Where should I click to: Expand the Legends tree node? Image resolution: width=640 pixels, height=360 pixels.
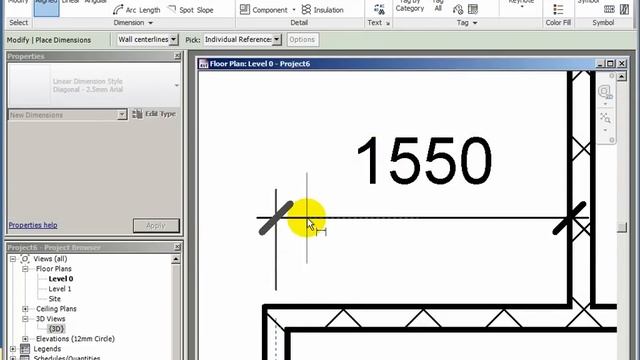tap(13, 349)
